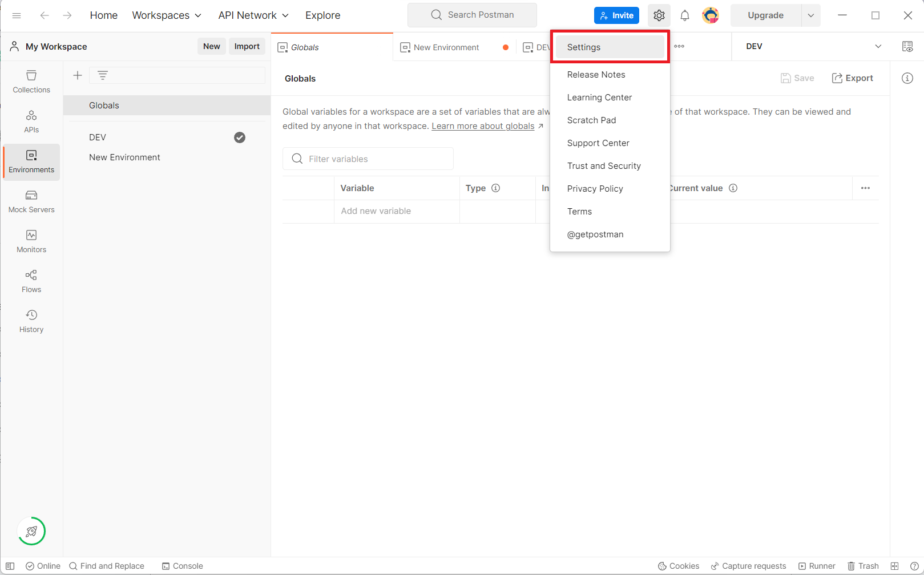Open History in the sidebar
Screen dimensions: 924x575
click(x=31, y=322)
